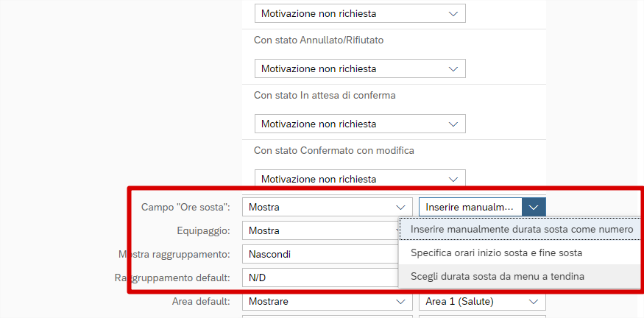Open Raggruppamento default "N/D" dropdown
The image size is (644, 318).
click(x=320, y=278)
